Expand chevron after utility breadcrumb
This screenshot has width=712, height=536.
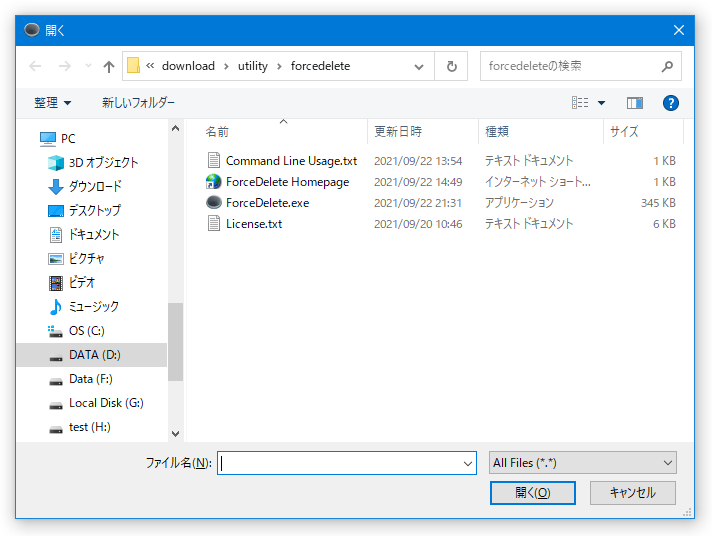coord(279,66)
